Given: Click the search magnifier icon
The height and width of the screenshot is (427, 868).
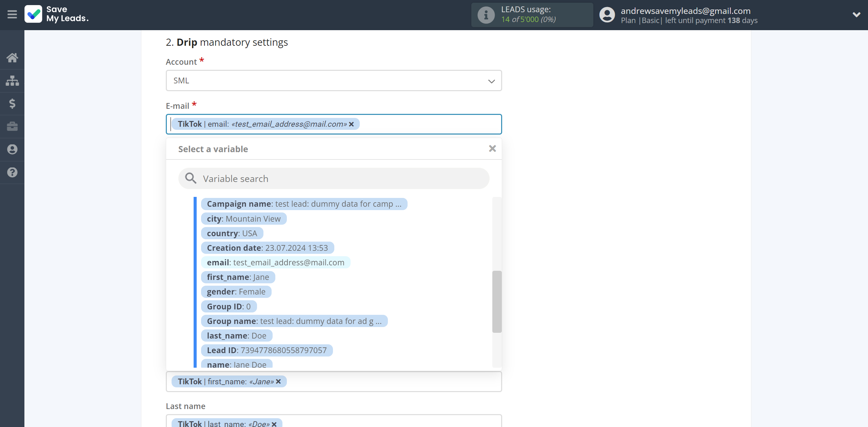Looking at the screenshot, I should click(191, 178).
